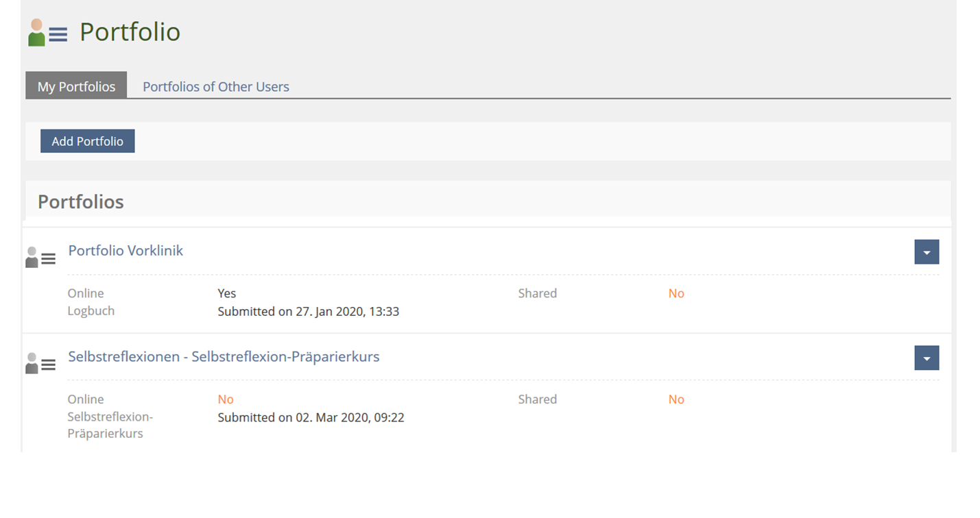Image resolution: width=980 pixels, height=518 pixels.
Task: Open Portfolios of Other Users tab
Action: tap(216, 86)
